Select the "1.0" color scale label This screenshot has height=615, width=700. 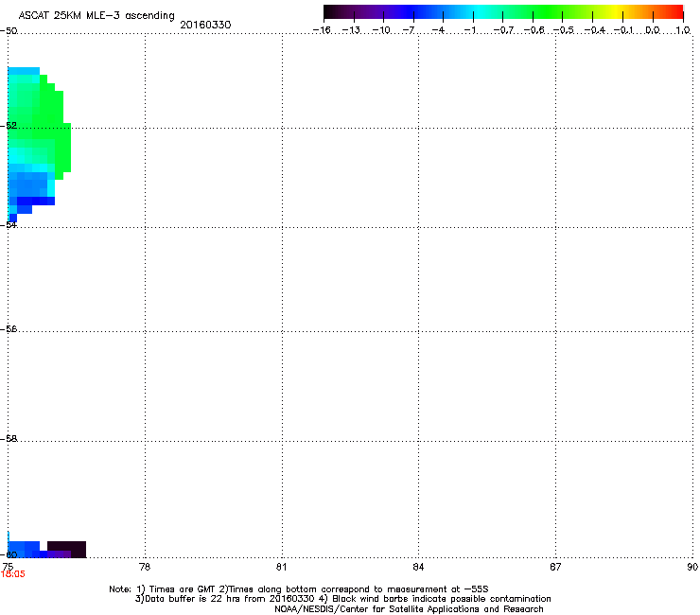tap(683, 30)
